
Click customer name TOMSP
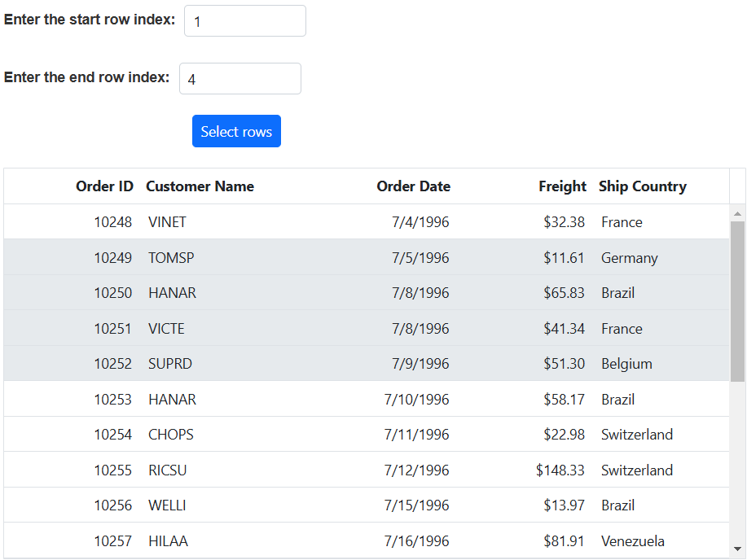coord(171,258)
